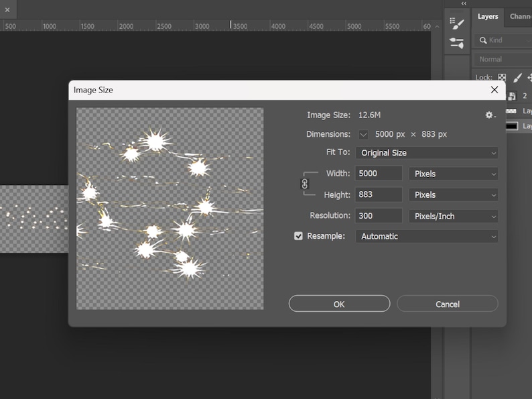The width and height of the screenshot is (532, 399).
Task: Click the Resolution input field
Action: [379, 216]
